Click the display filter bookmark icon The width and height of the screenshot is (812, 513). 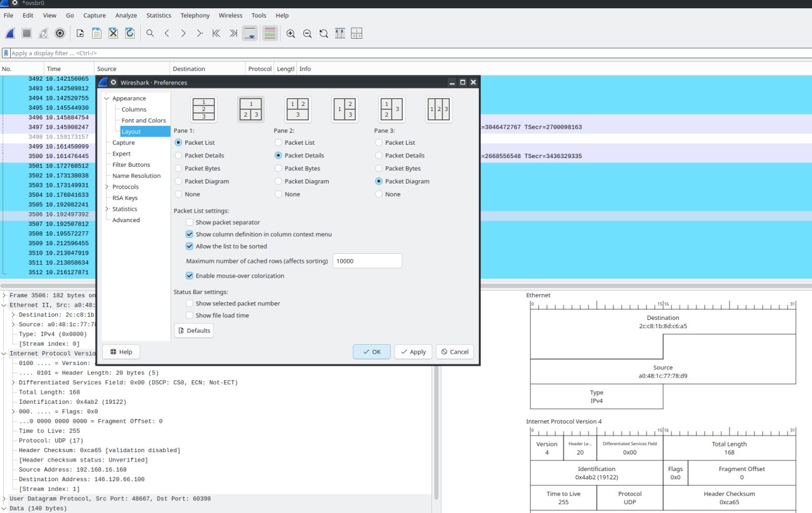click(x=6, y=53)
